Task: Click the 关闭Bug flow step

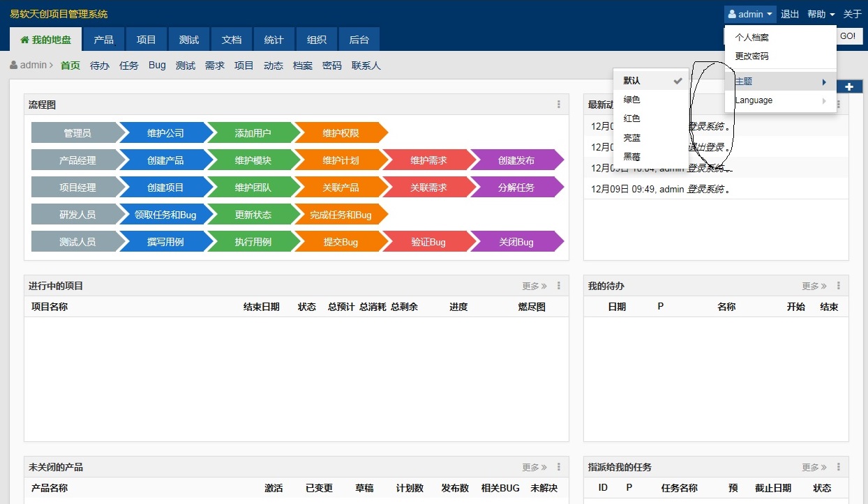Action: [516, 242]
